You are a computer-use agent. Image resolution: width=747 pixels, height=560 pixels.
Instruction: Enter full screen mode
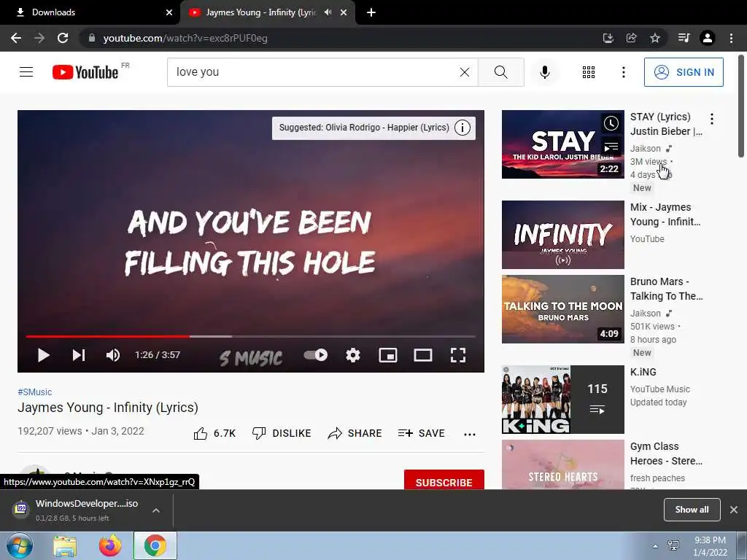(458, 355)
